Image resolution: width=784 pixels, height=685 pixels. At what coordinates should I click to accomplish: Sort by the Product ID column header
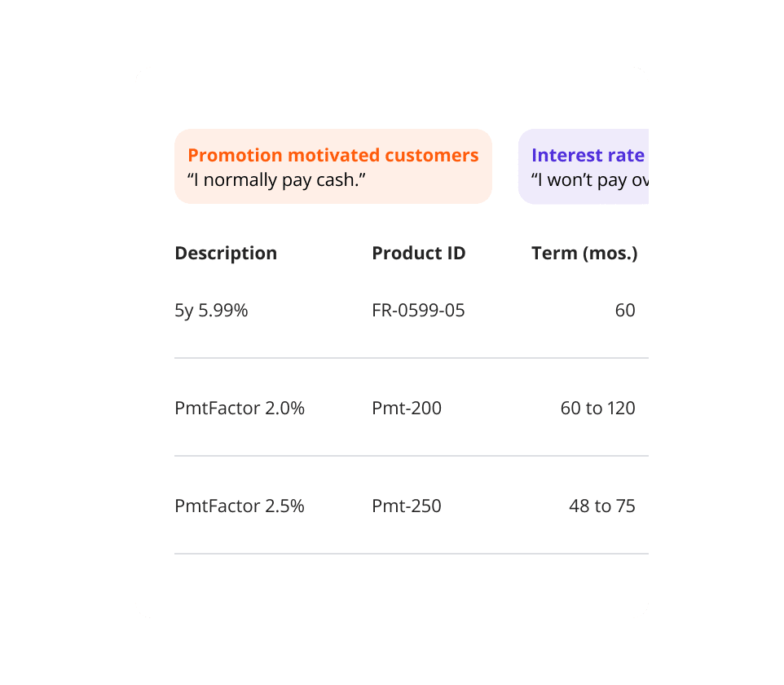(x=418, y=253)
